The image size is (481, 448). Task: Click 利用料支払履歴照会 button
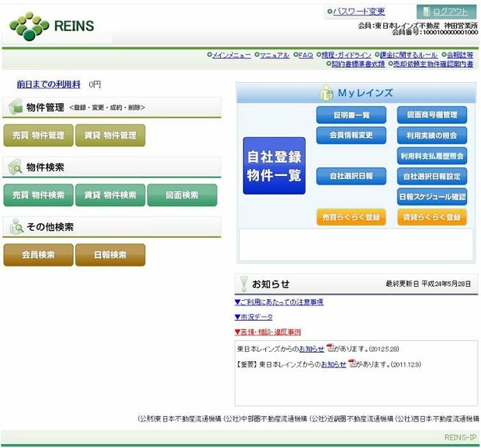coord(432,156)
